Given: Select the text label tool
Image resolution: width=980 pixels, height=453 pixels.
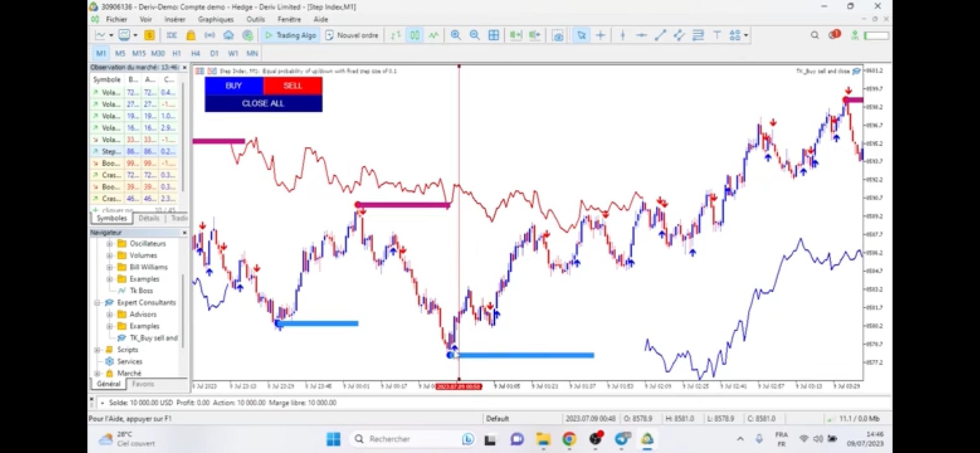Looking at the screenshot, I should click(717, 36).
